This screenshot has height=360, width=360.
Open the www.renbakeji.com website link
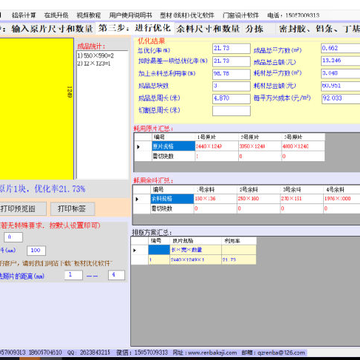coord(212,352)
